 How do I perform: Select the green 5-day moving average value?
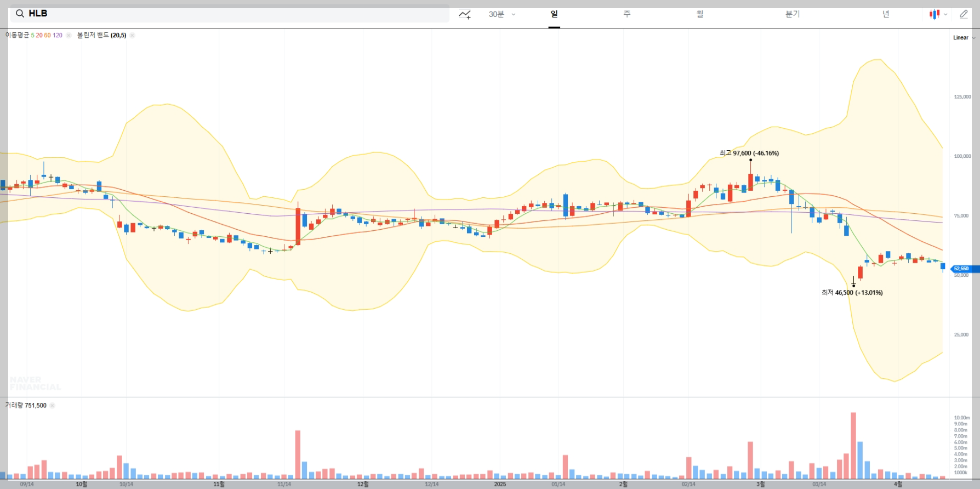(33, 35)
